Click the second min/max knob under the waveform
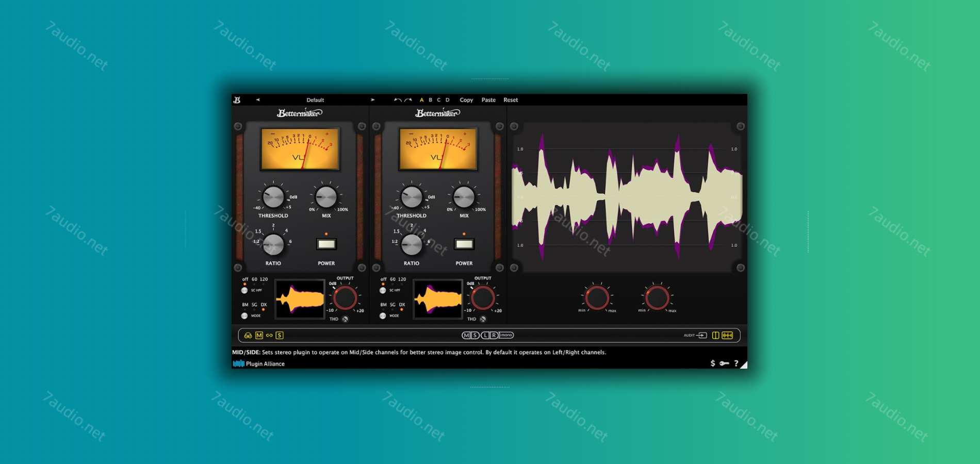This screenshot has width=980, height=464. point(657,297)
